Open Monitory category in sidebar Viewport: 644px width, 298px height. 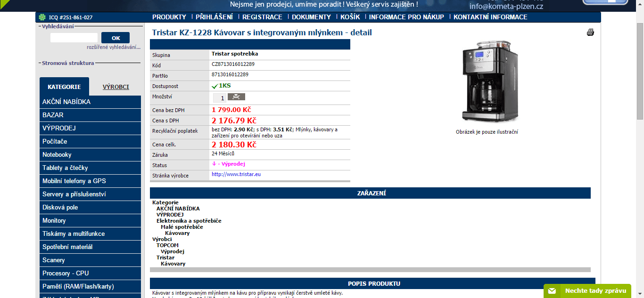[90, 220]
